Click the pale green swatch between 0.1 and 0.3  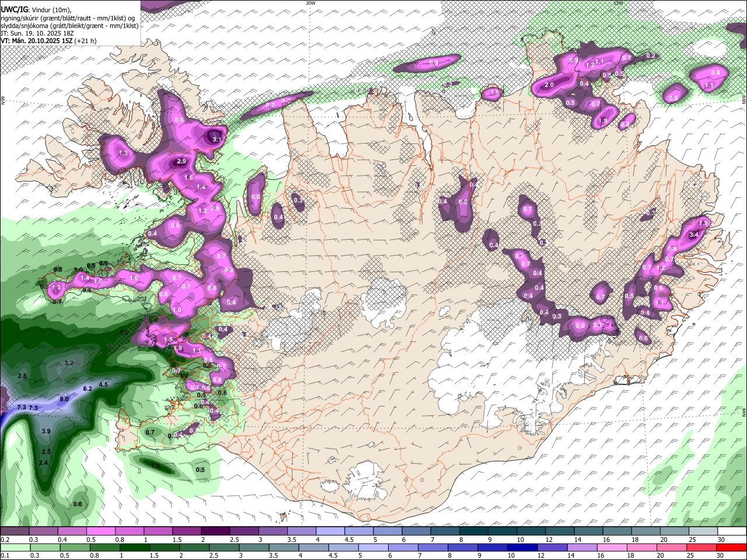[x=15, y=547]
